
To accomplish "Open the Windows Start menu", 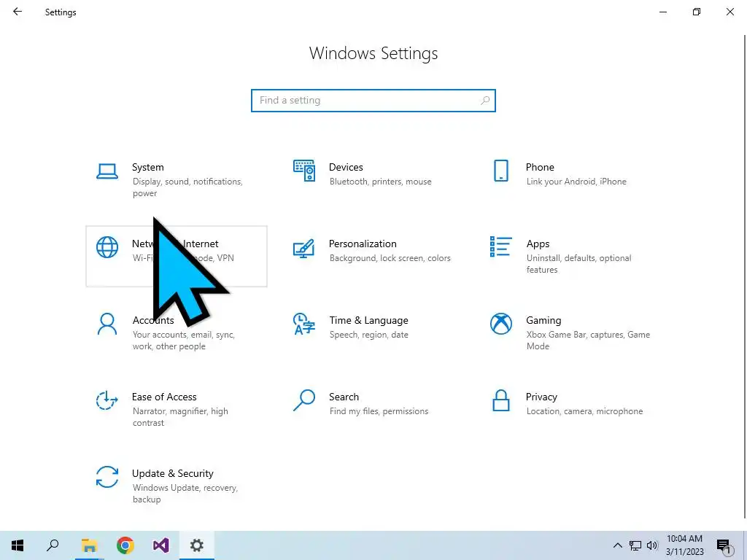I will [x=18, y=545].
